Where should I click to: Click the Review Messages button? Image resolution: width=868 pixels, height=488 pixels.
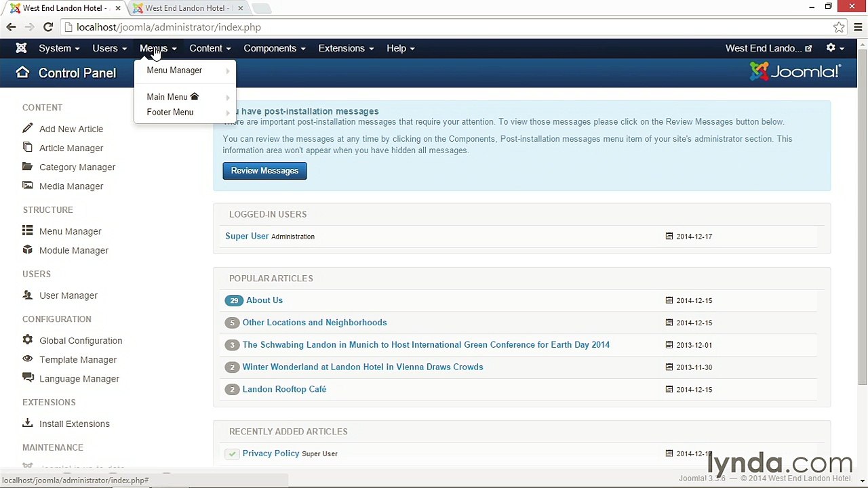pos(264,171)
